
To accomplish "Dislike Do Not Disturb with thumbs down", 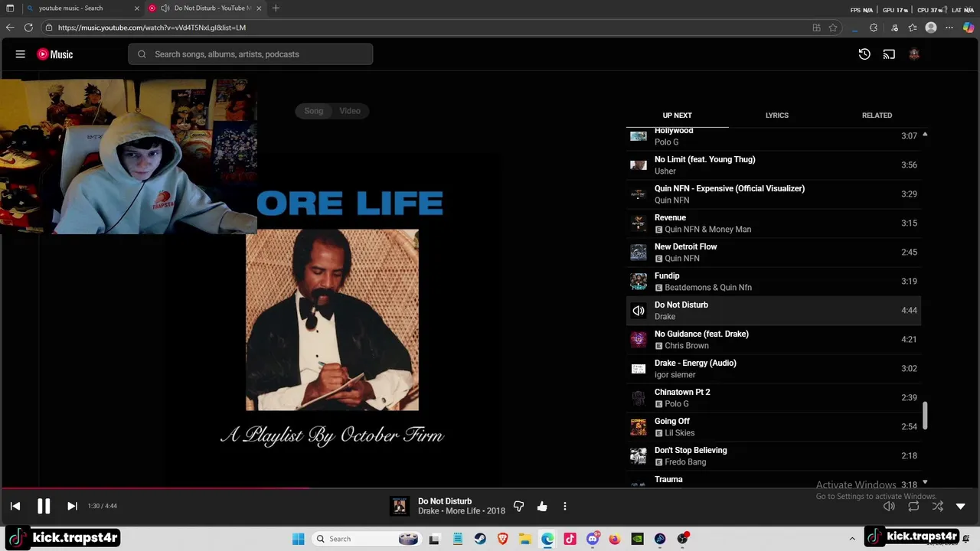I will pos(519,507).
